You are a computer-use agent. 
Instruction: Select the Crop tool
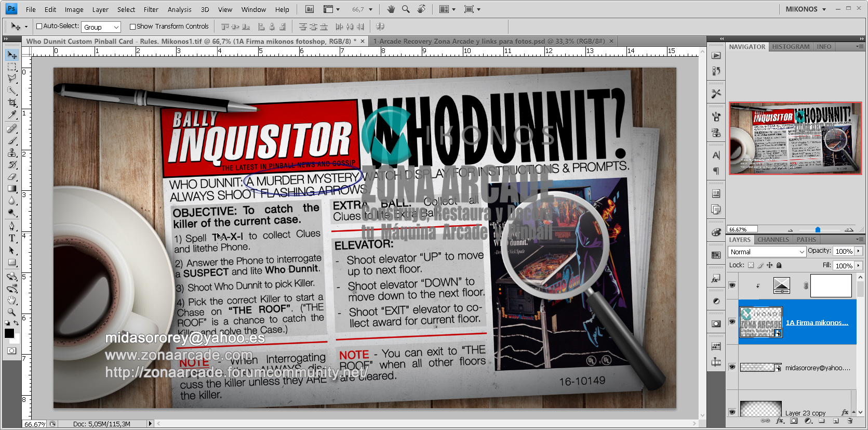pyautogui.click(x=12, y=102)
